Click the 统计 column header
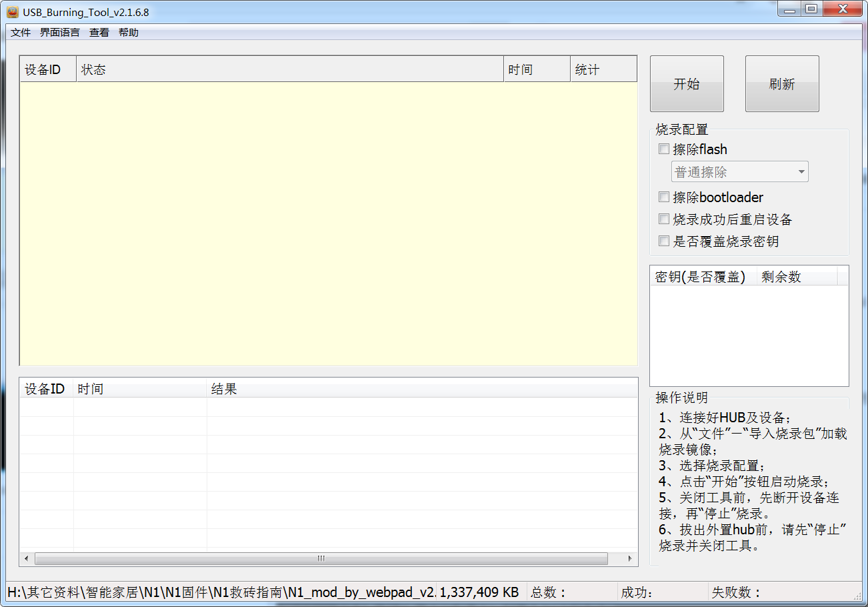868x607 pixels. (x=604, y=69)
